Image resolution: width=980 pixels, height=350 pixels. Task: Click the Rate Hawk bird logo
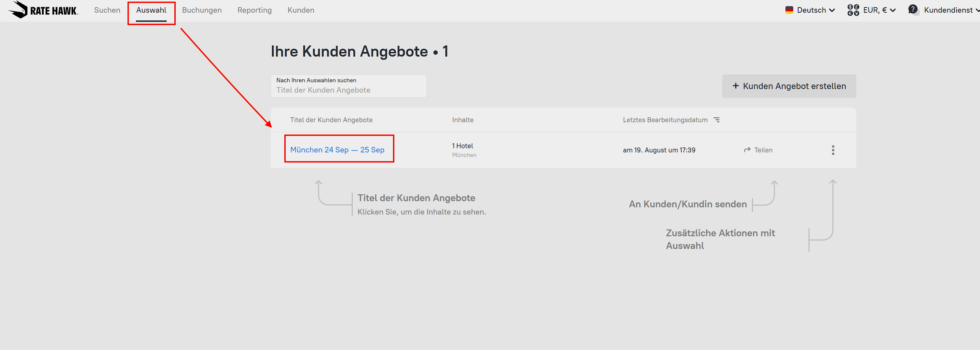pyautogui.click(x=18, y=9)
